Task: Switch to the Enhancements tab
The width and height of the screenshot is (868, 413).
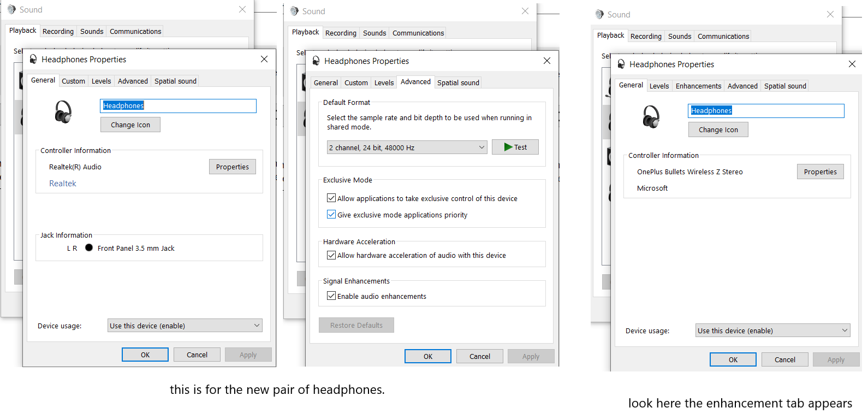Action: click(698, 86)
